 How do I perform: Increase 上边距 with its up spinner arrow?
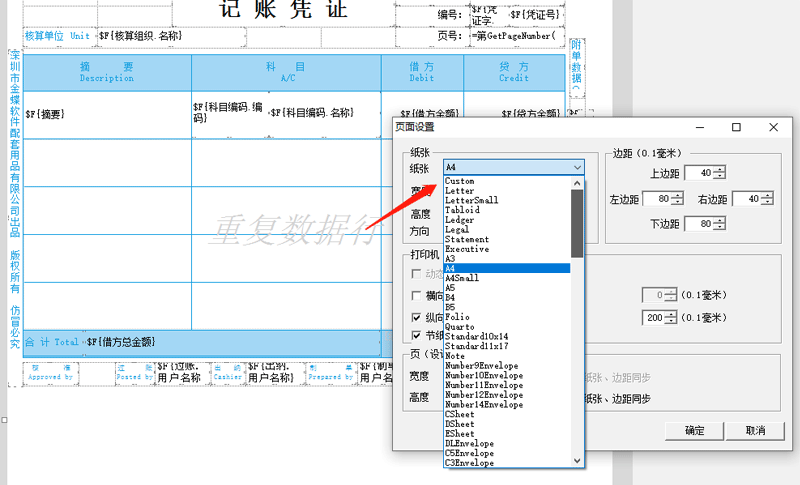pyautogui.click(x=719, y=169)
